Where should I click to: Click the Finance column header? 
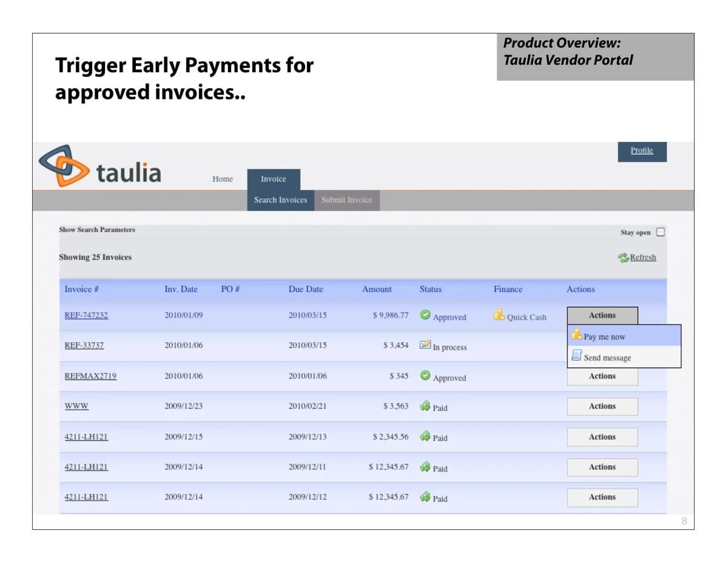tap(508, 289)
